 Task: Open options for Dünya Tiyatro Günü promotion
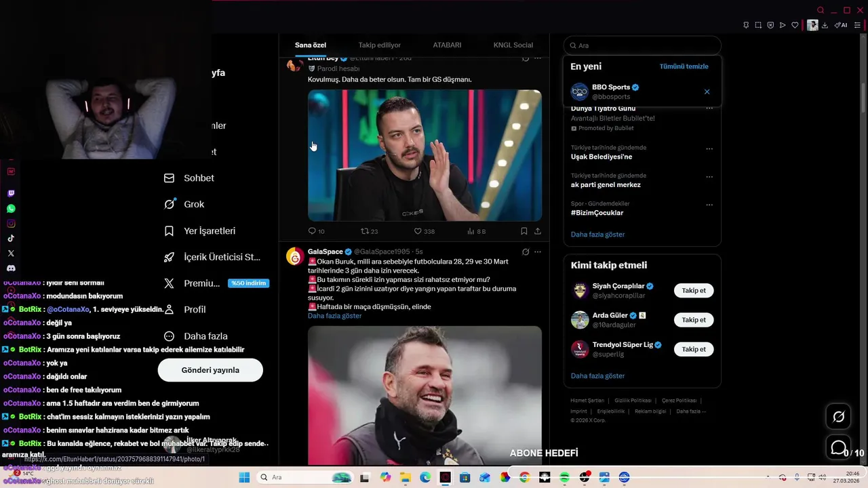tap(709, 108)
